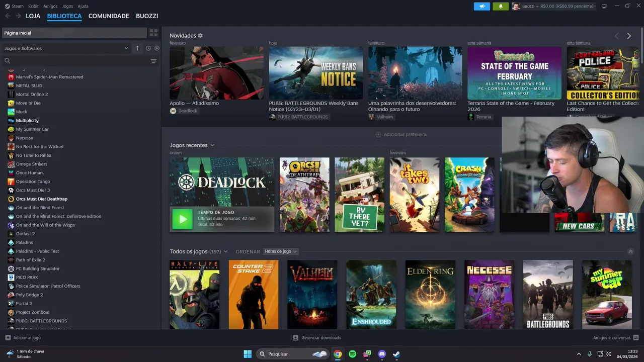Expand Jogos e Softwares dropdown
The height and width of the screenshot is (362, 644).
click(x=65, y=48)
